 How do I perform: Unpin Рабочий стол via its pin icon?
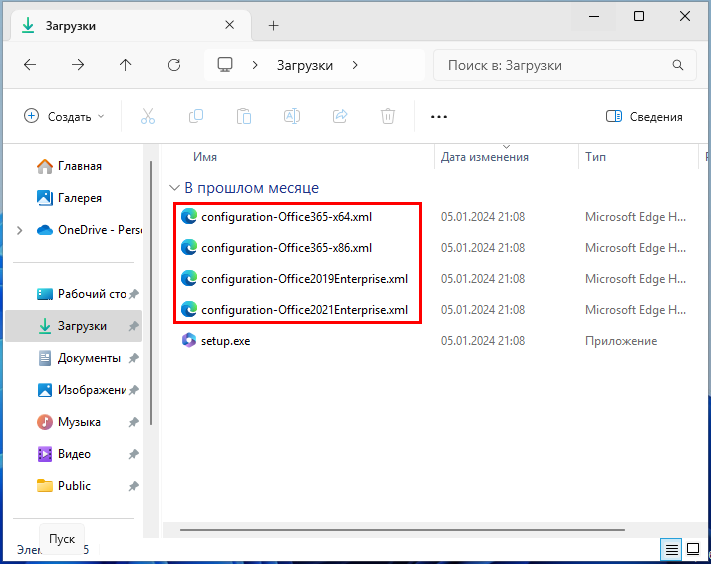coord(133,294)
